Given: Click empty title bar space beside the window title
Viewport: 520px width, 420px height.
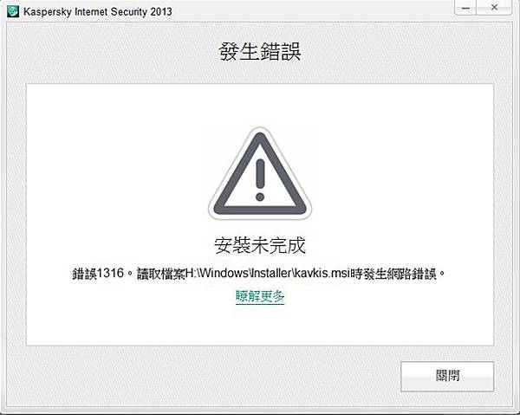Looking at the screenshot, I should pos(312,12).
